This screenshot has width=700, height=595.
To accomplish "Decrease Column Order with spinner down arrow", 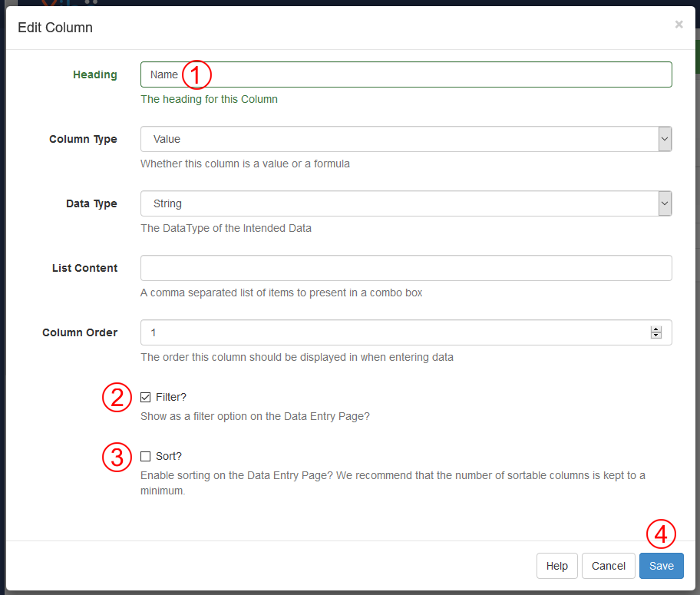I will pos(655,336).
